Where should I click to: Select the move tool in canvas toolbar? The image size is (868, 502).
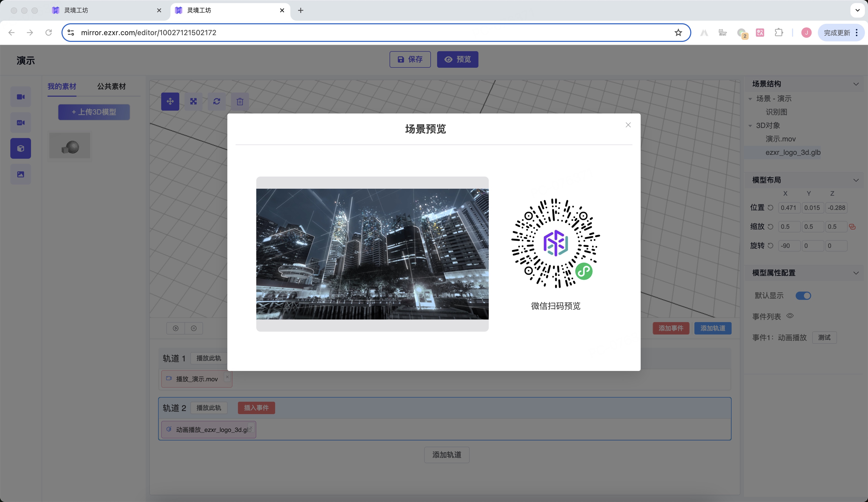(x=170, y=101)
